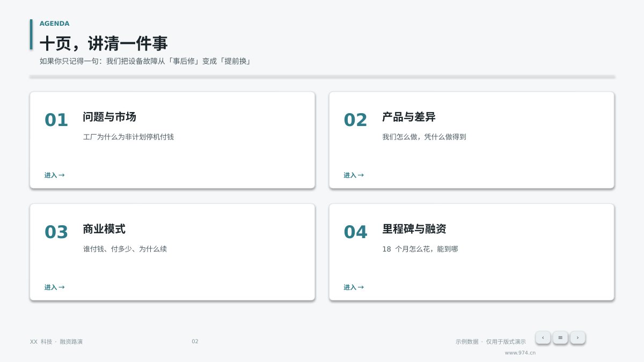This screenshot has width=644, height=362.
Task: Click the subtitle 谁付钱、付多少、为什么续
Action: pos(125,249)
